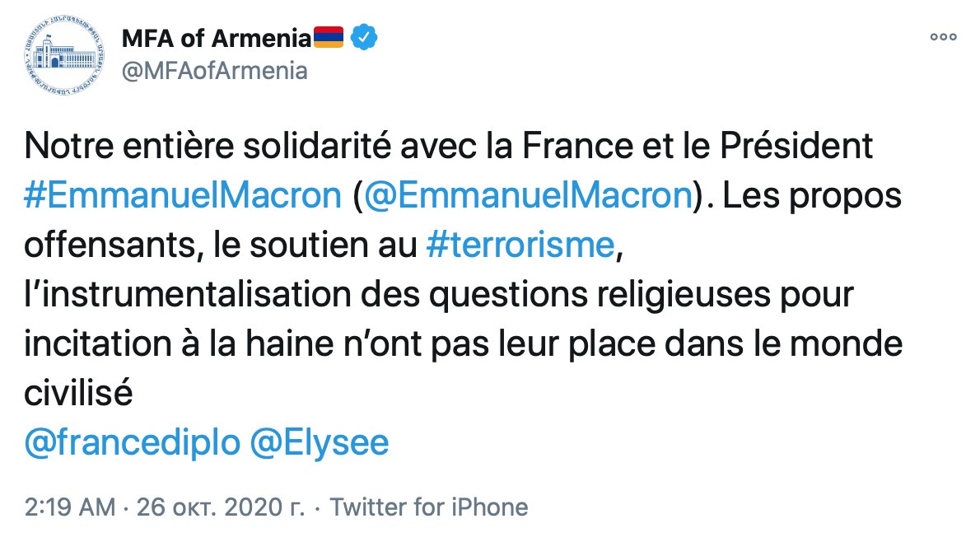Open the @MFAofArmenia handle link
The image size is (980, 542).
click(214, 71)
